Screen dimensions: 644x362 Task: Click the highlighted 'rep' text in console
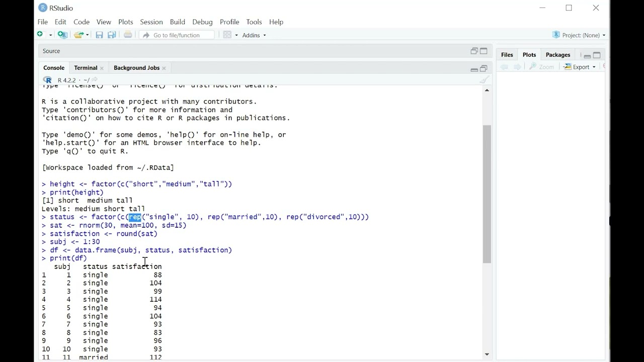click(135, 217)
